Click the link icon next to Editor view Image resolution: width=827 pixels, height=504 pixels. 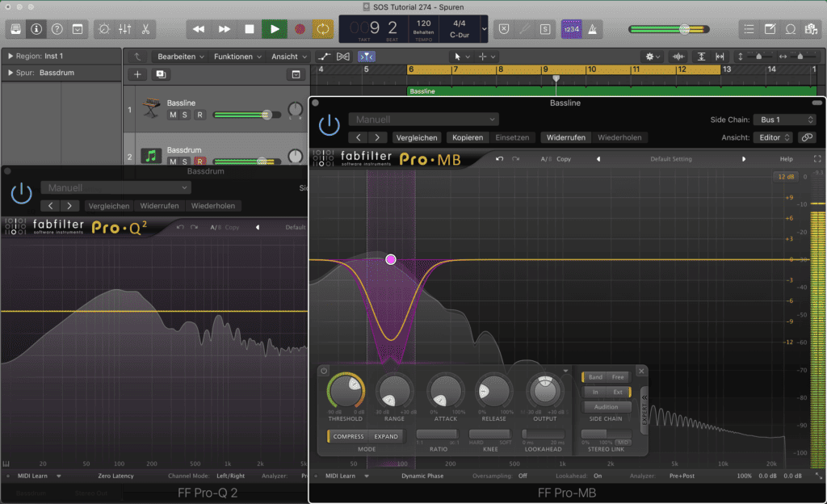(805, 136)
